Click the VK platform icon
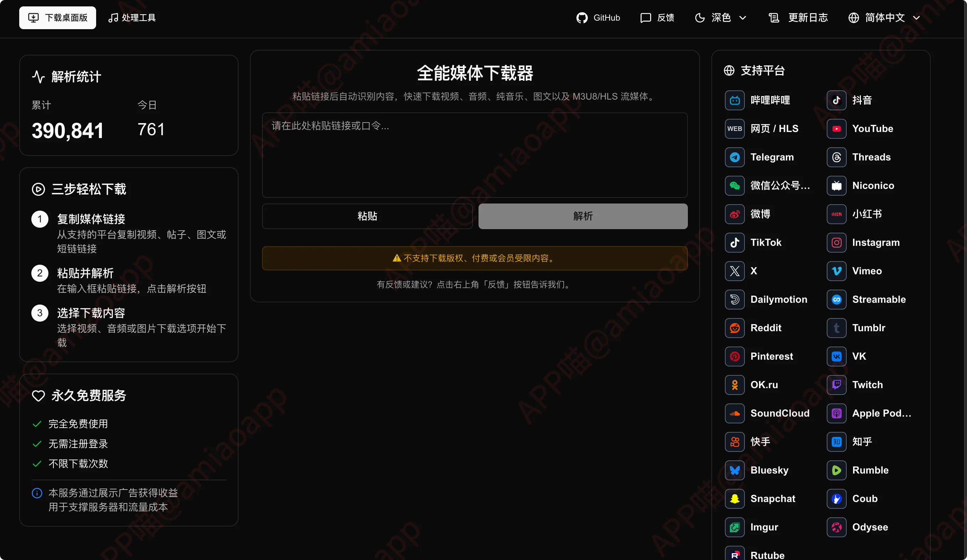967x560 pixels. (x=836, y=356)
